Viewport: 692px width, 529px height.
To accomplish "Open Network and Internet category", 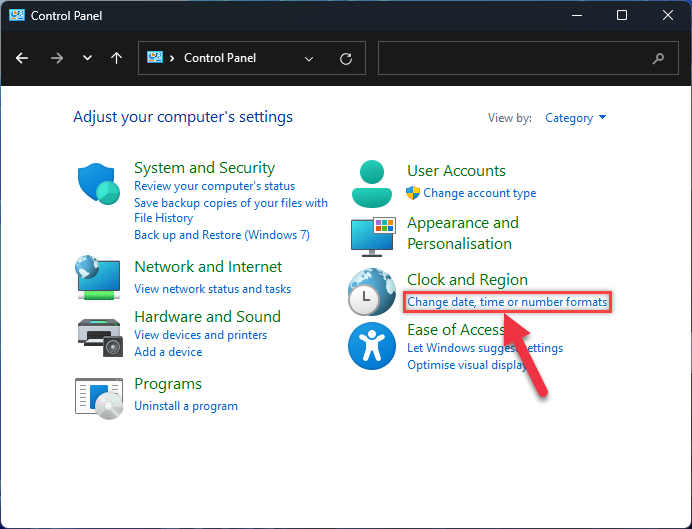I will (208, 266).
